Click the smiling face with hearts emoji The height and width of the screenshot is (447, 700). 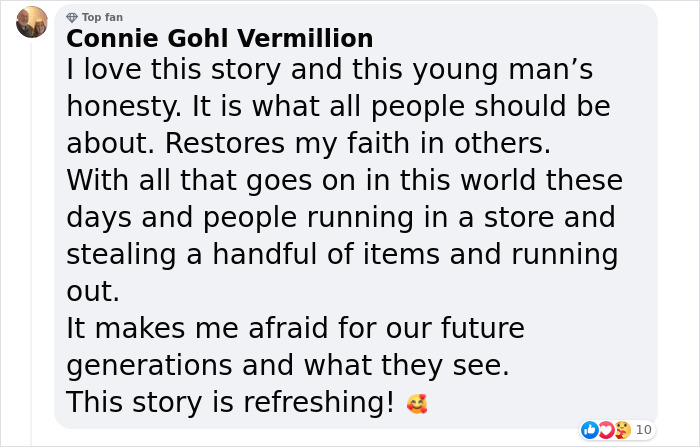[x=417, y=404]
